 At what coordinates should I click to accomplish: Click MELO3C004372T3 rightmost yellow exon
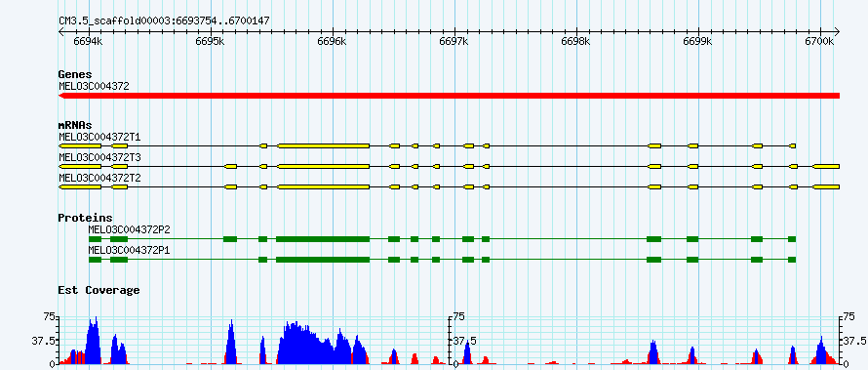[826, 166]
